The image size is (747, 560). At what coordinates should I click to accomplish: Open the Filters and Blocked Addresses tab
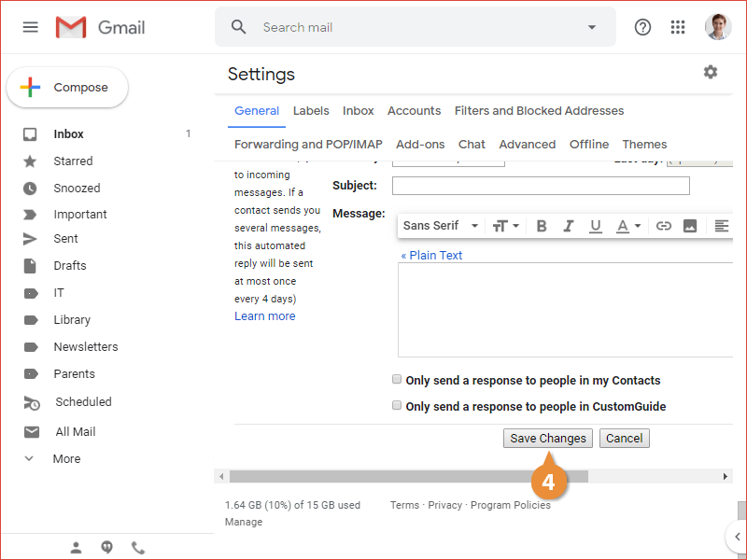539,110
